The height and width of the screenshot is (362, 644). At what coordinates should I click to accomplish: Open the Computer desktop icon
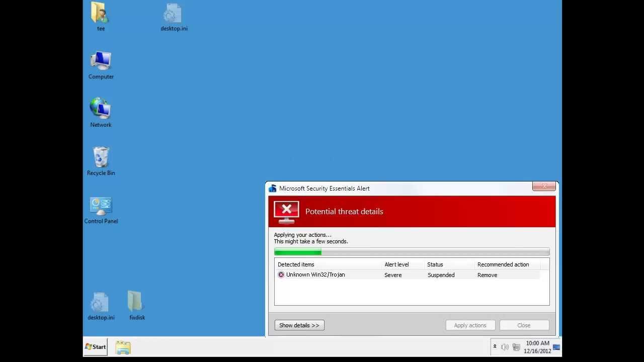[x=101, y=64]
